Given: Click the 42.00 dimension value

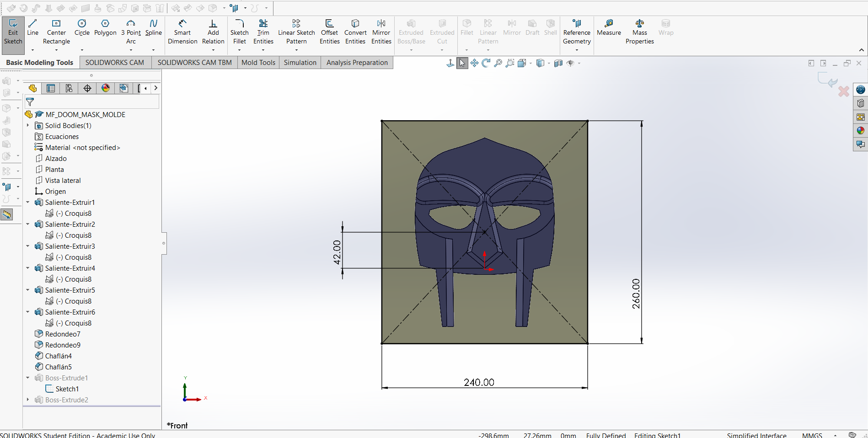Looking at the screenshot, I should 337,252.
